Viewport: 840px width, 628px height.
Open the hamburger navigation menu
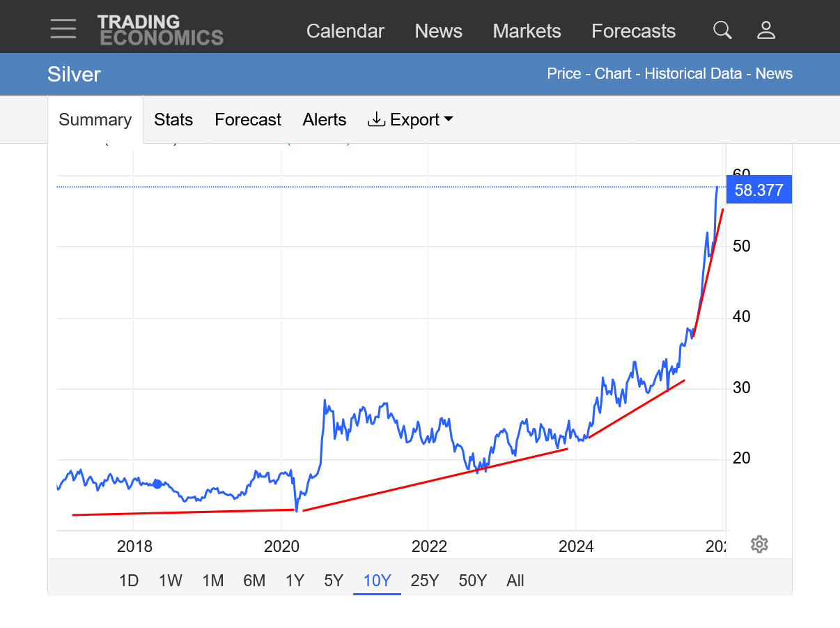coord(63,29)
